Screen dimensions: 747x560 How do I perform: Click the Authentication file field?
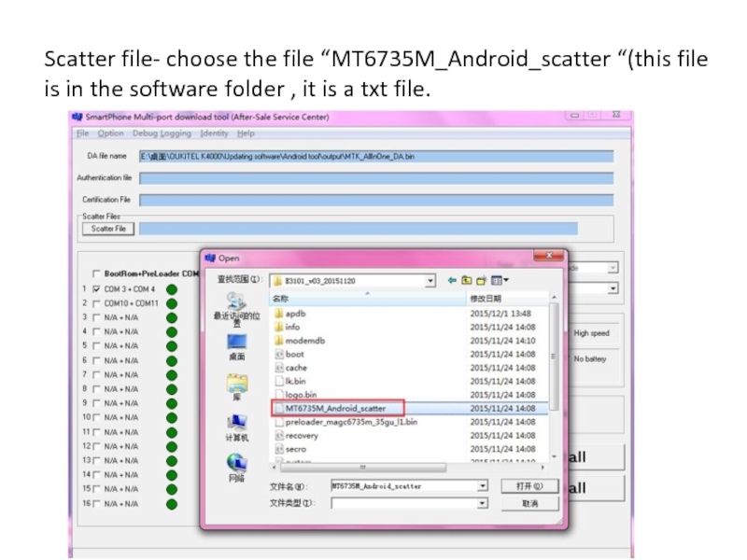376,178
